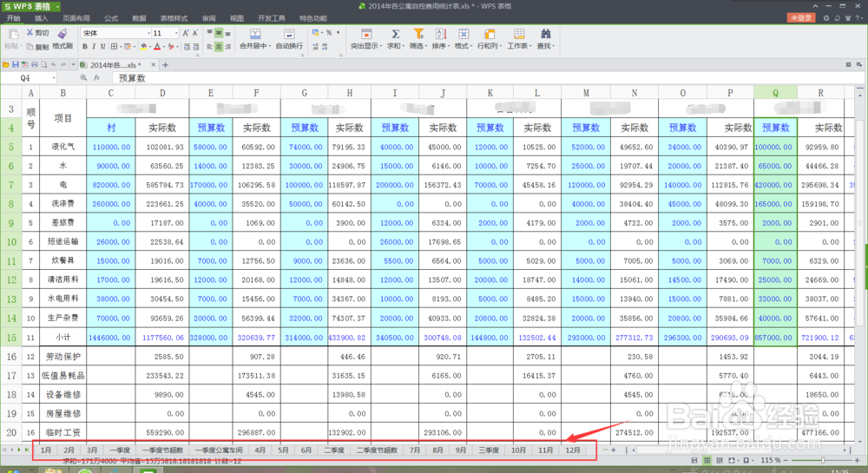Image resolution: width=868 pixels, height=473 pixels.
Task: Switch to the 一季度 sheet tab
Action: pos(120,450)
